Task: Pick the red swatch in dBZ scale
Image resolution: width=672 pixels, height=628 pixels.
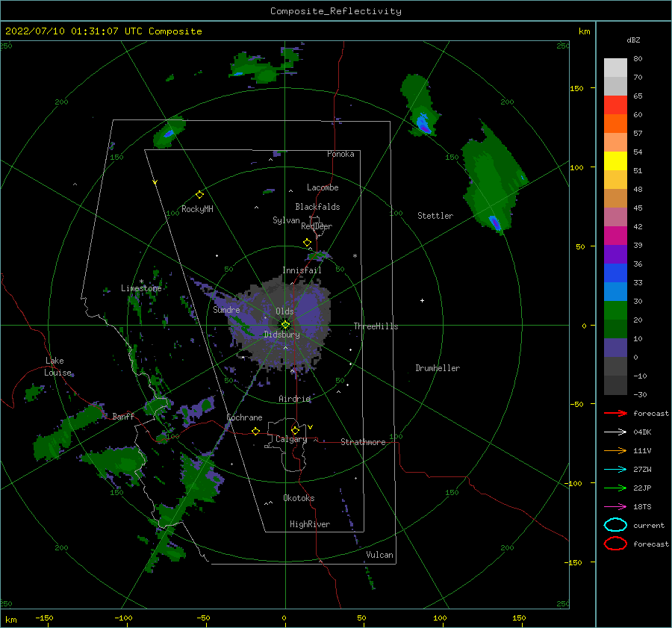Action: coord(615,105)
